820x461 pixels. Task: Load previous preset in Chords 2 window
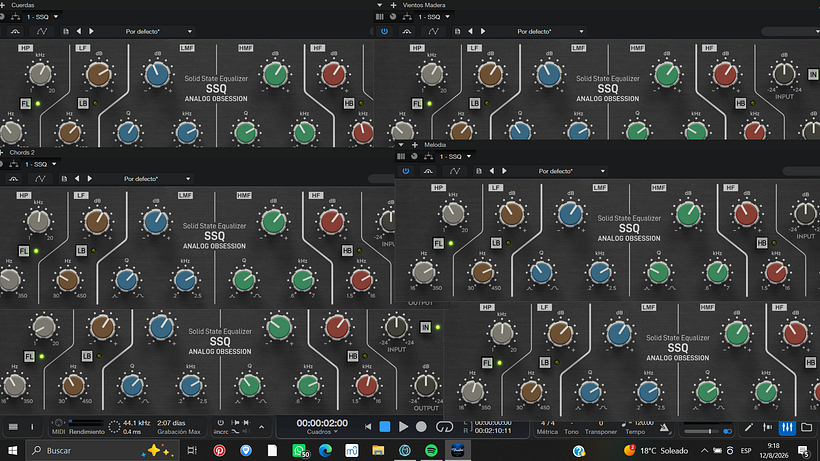(x=77, y=179)
